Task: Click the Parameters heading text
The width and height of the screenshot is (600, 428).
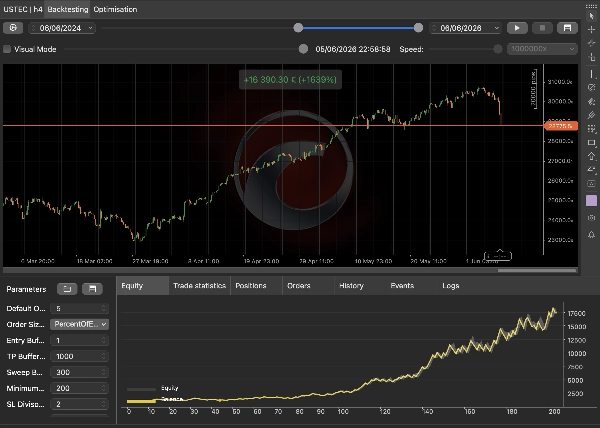Action: [x=26, y=289]
